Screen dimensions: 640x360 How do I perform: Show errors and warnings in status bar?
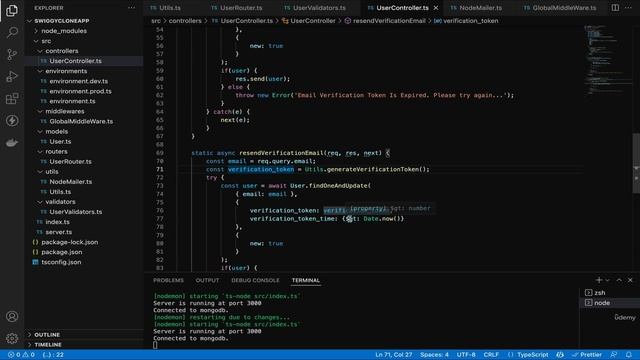21,355
